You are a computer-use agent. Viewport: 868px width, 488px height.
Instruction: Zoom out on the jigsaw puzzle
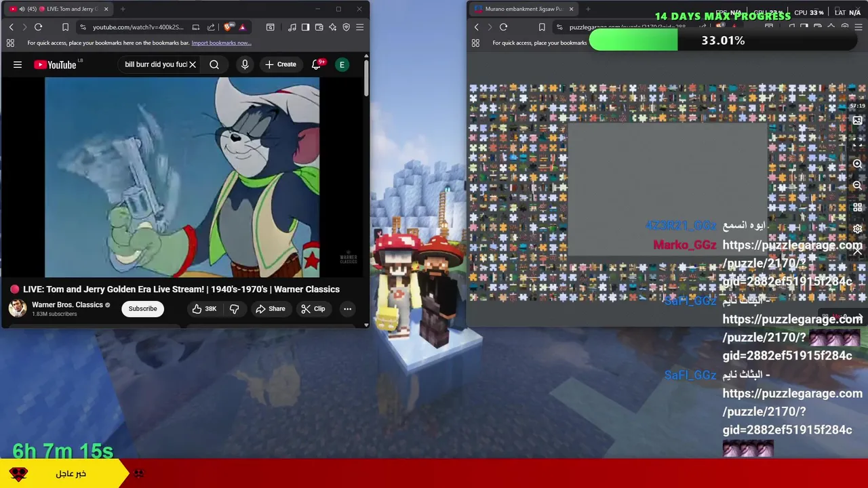[x=857, y=185]
